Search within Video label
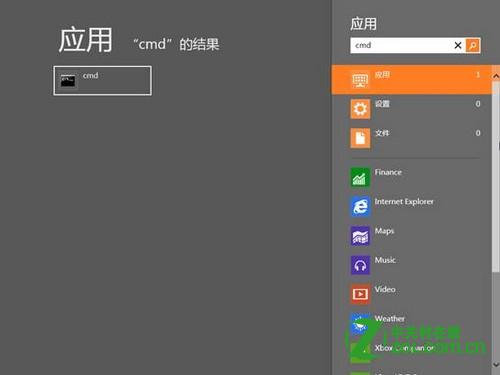The image size is (500, 375). [385, 289]
